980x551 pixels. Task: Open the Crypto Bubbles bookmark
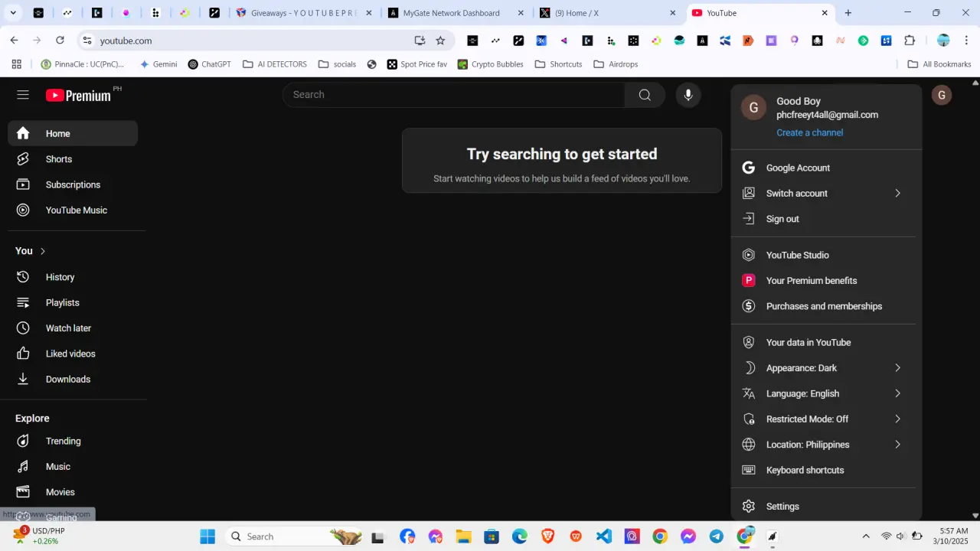click(x=490, y=64)
